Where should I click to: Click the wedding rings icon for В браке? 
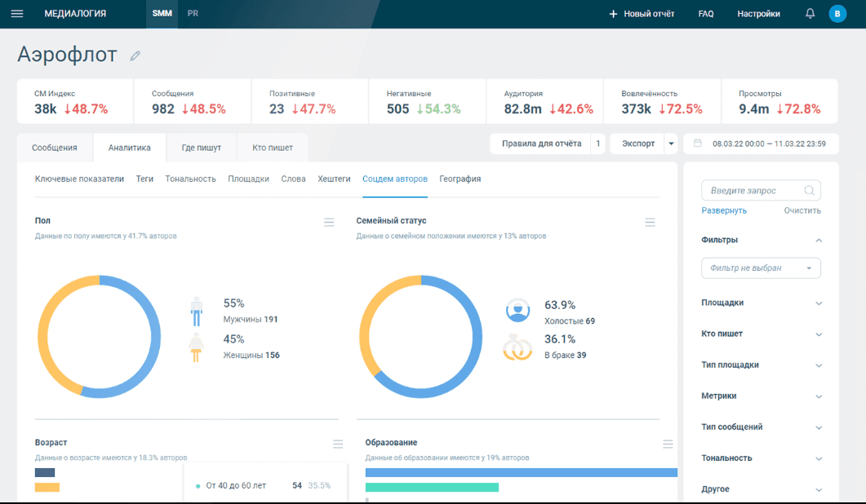click(x=517, y=347)
